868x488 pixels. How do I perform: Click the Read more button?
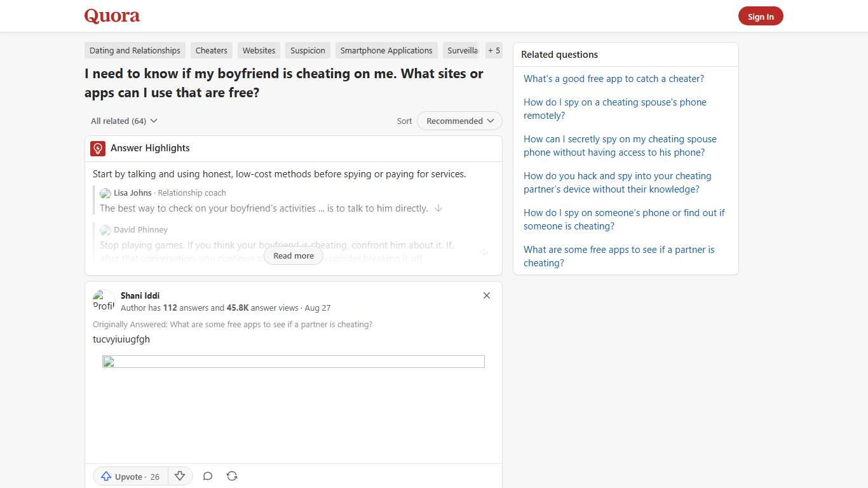tap(293, 255)
